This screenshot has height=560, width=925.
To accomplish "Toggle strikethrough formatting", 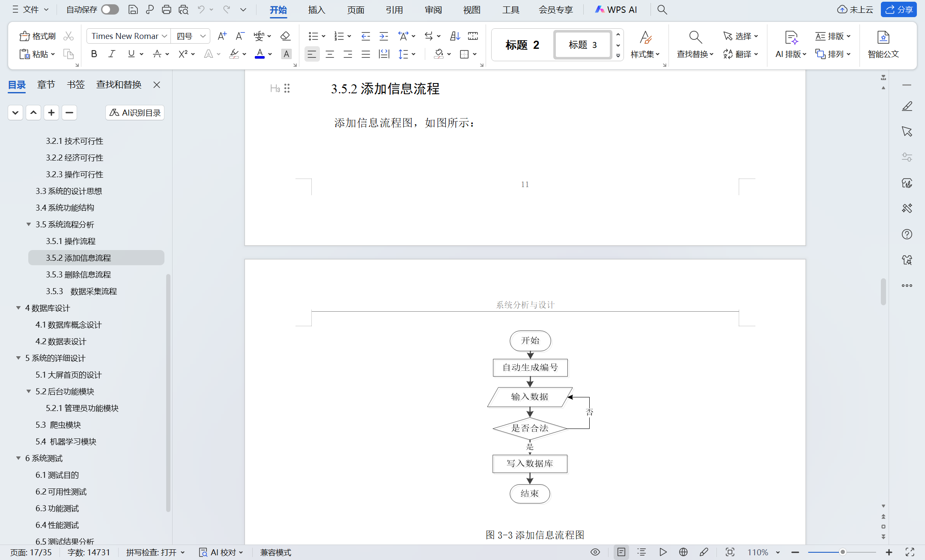I will [157, 54].
